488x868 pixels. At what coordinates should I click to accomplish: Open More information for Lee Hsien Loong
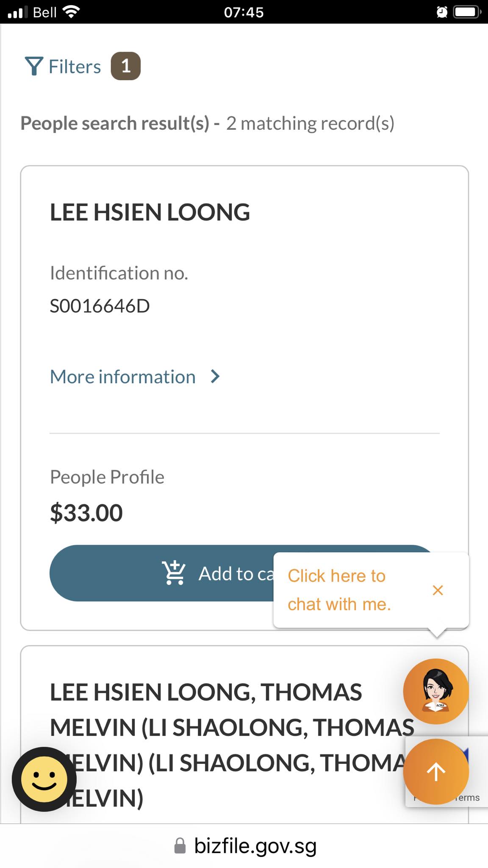coord(123,377)
